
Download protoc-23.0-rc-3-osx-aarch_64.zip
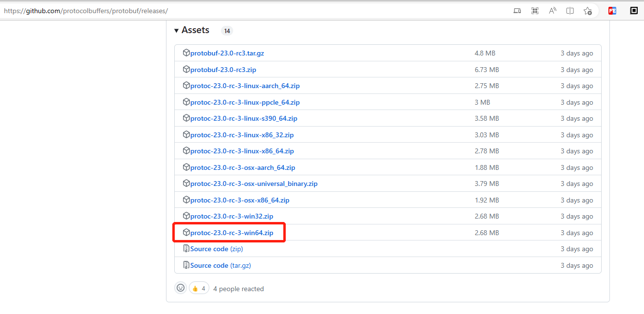(x=243, y=167)
